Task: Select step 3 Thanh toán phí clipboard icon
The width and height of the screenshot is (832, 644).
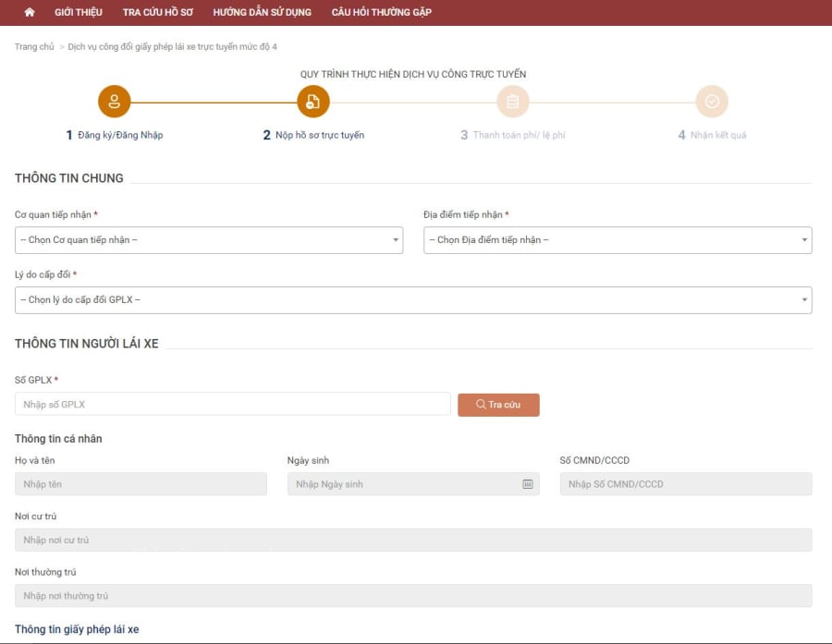Action: pyautogui.click(x=512, y=102)
